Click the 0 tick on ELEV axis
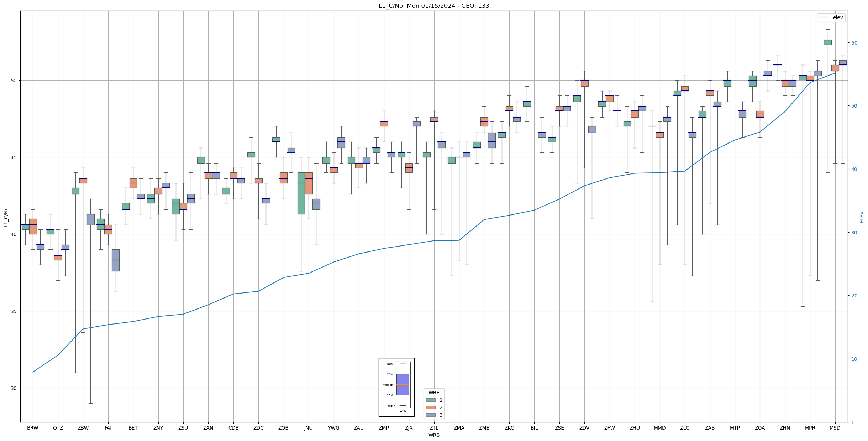This screenshot has width=868, height=441. (852, 422)
